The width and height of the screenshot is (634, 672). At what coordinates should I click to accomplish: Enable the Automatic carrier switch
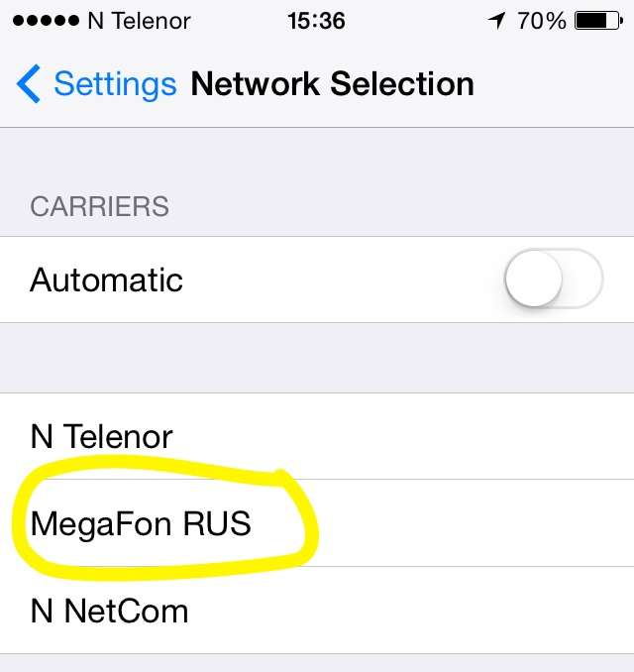(x=554, y=279)
